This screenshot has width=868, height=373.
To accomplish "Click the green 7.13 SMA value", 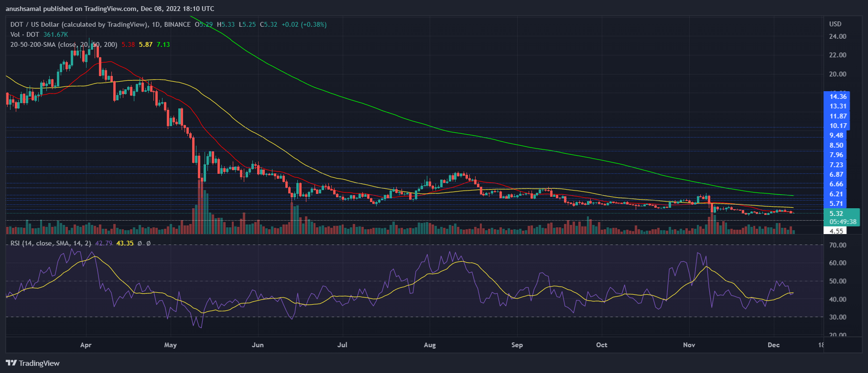I will tap(163, 44).
